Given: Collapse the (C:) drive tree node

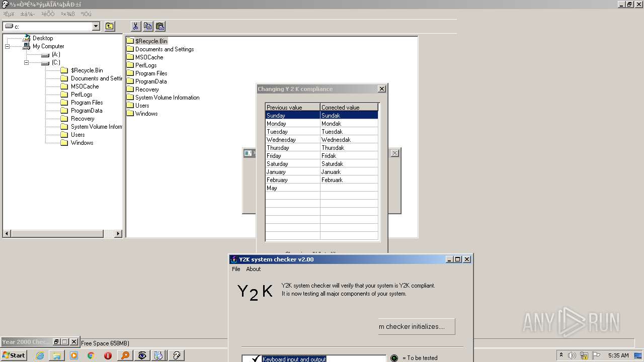Looking at the screenshot, I should pyautogui.click(x=27, y=62).
